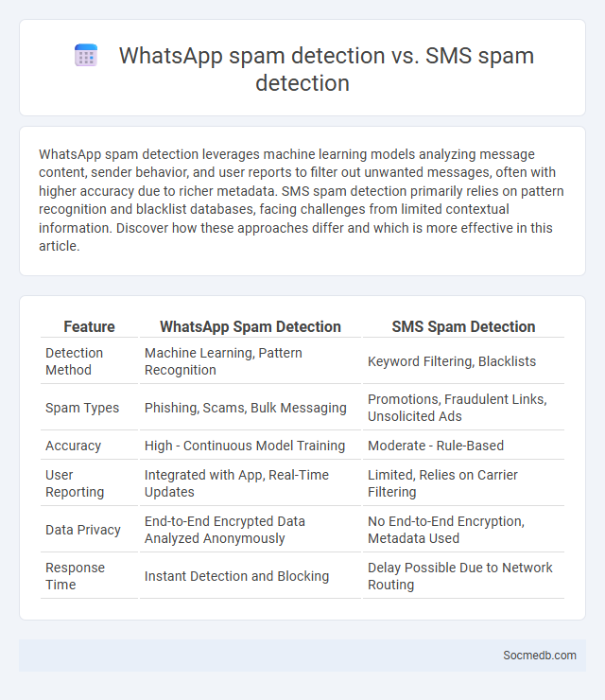This screenshot has height=700, width=605.
Task: Click the 'Response Time' row label
Action: pos(89,576)
